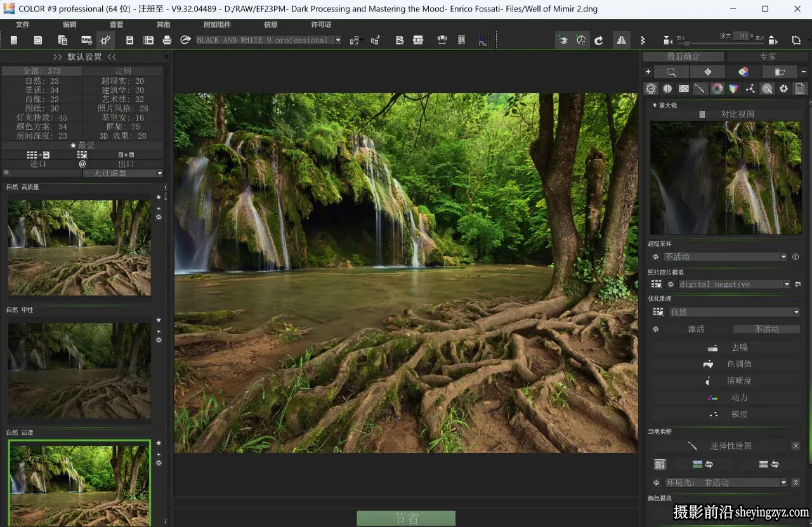Click the film grain dotted rectangle icon
The width and height of the screenshot is (812, 527).
click(684, 89)
